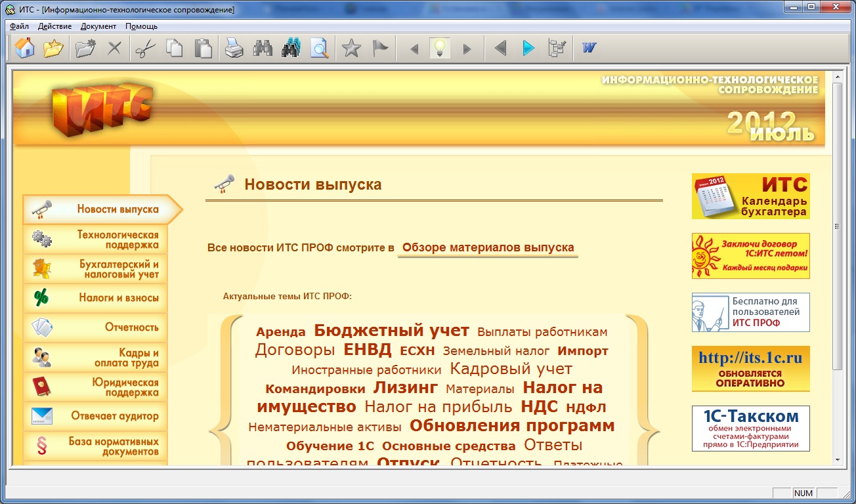Open Бухгалтерский и налоговый учет section
Image resolution: width=856 pixels, height=504 pixels.
[x=95, y=269]
